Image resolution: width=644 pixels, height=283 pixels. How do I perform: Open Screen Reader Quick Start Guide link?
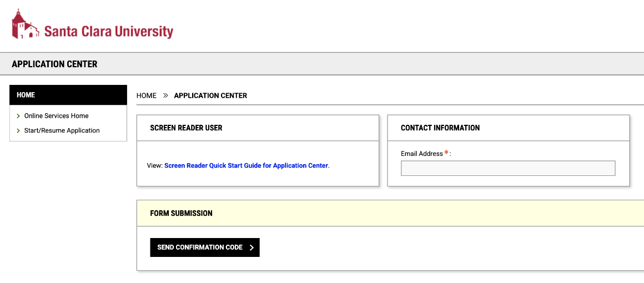[x=246, y=166]
